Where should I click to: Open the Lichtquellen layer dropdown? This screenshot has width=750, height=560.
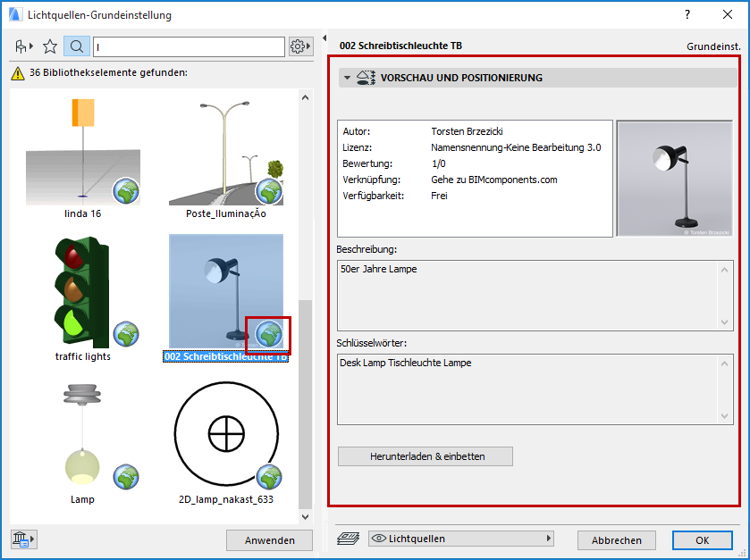[460, 539]
